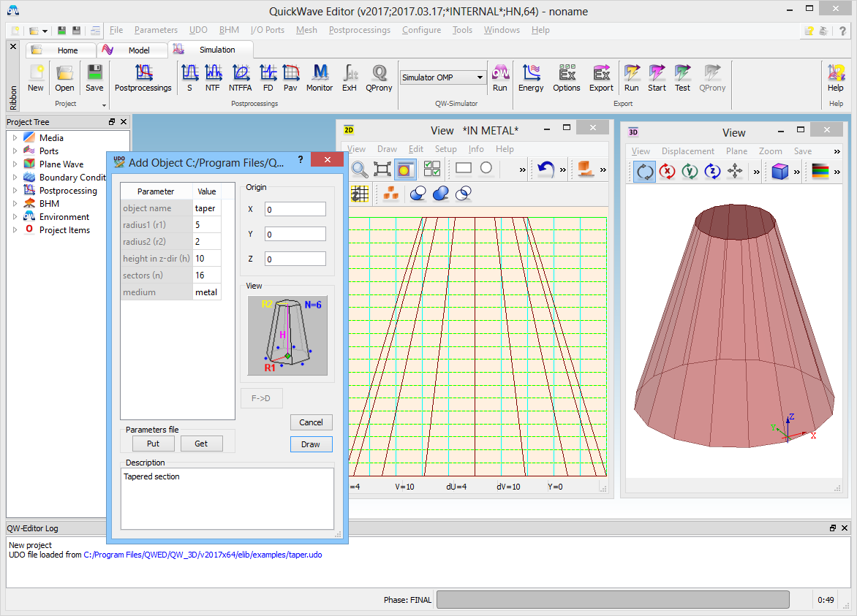857x616 pixels.
Task: Click the fit-to-window icon in 2D View
Action: [x=382, y=170]
